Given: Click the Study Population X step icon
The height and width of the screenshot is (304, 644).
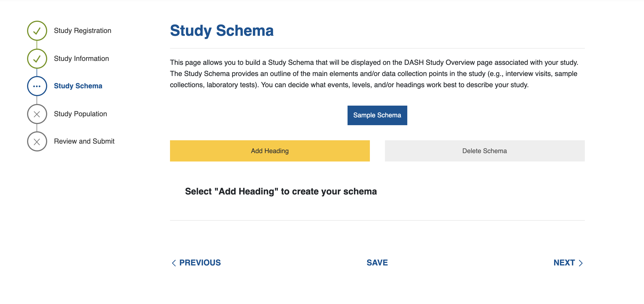Looking at the screenshot, I should pyautogui.click(x=37, y=114).
